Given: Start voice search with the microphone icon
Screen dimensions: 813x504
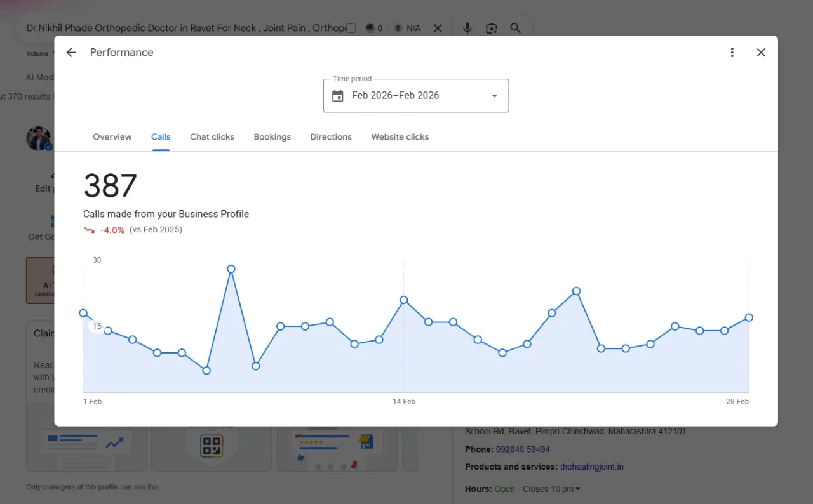Looking at the screenshot, I should [467, 29].
